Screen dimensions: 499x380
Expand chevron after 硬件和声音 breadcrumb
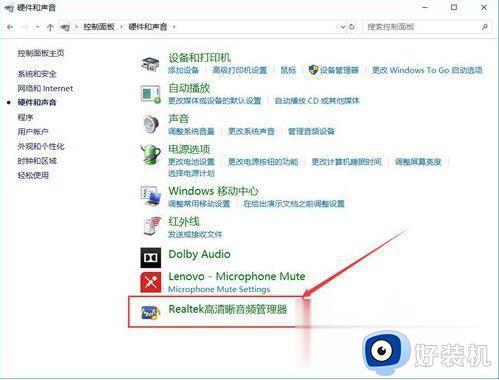[174, 27]
